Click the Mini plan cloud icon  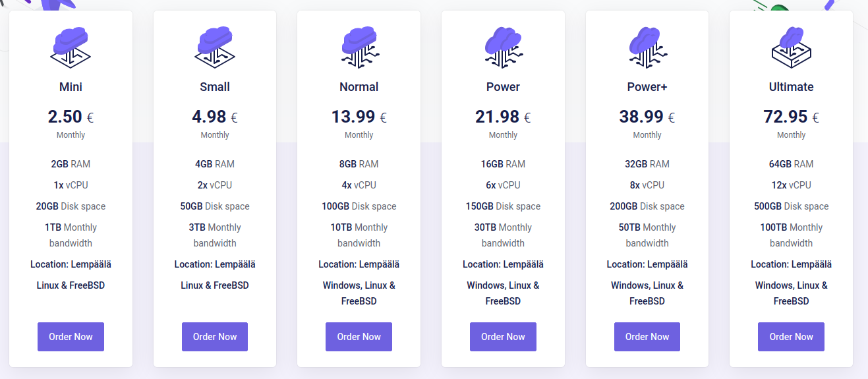[x=71, y=47]
